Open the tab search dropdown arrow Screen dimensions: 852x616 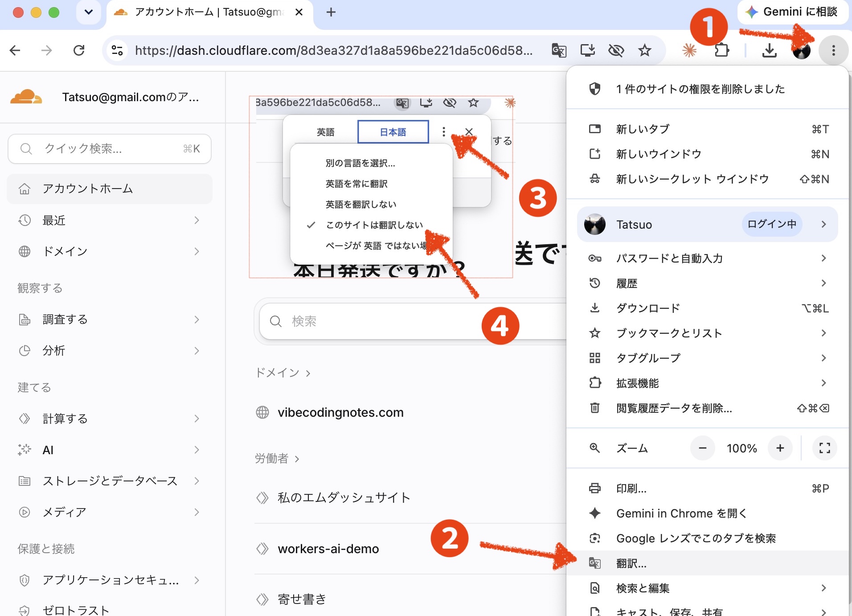tap(89, 12)
